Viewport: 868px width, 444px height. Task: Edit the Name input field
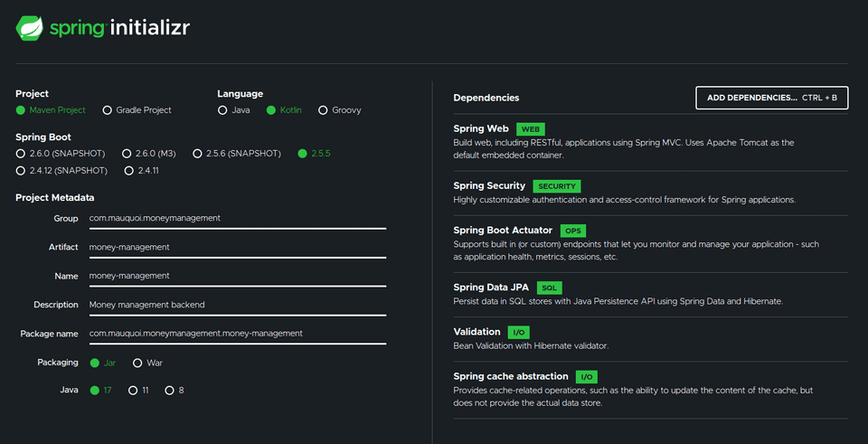click(238, 276)
